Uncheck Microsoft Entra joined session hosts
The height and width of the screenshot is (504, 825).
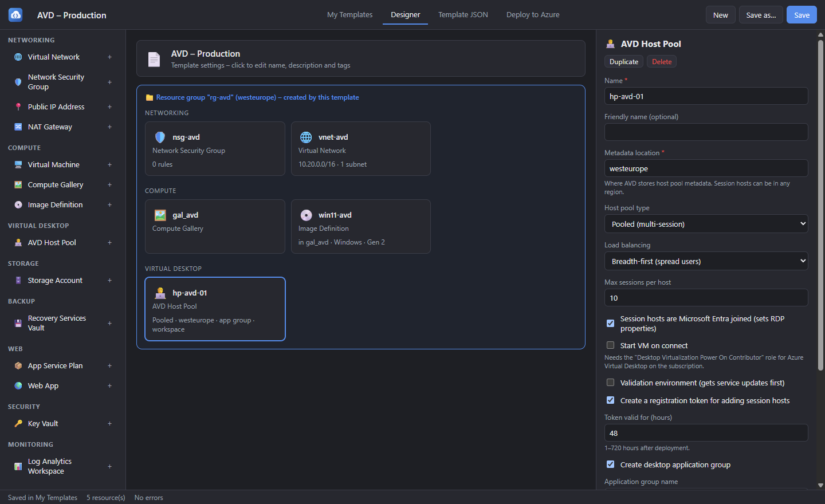point(611,324)
